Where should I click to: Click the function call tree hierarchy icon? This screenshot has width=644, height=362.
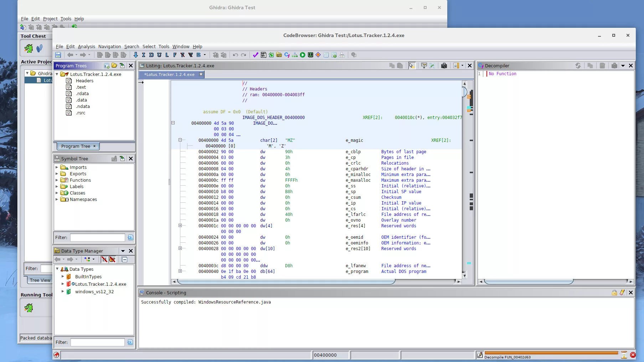(295, 55)
